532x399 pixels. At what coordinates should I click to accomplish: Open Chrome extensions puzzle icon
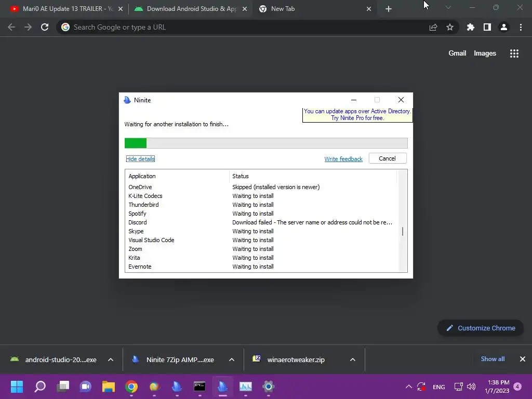point(471,27)
